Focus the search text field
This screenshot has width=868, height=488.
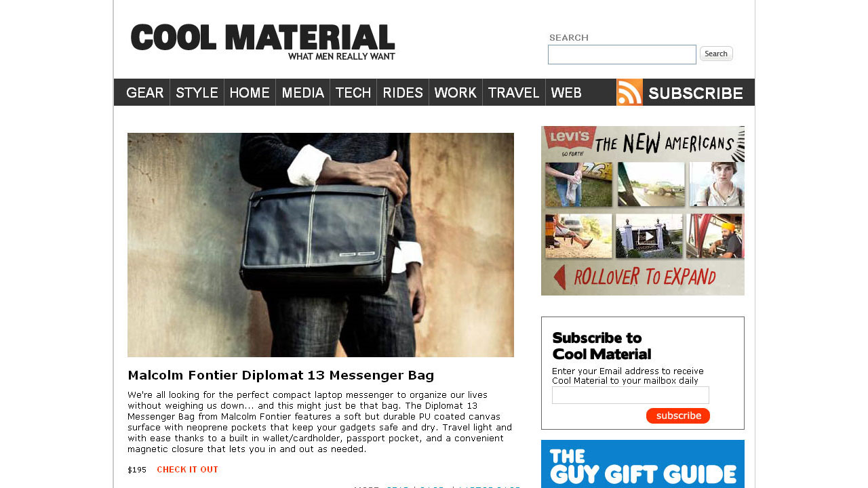pyautogui.click(x=622, y=54)
